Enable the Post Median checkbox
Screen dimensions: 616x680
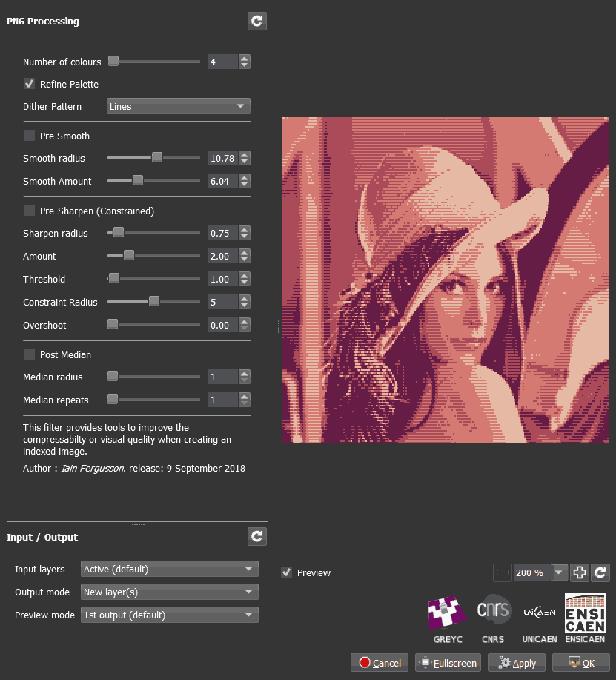coord(29,354)
